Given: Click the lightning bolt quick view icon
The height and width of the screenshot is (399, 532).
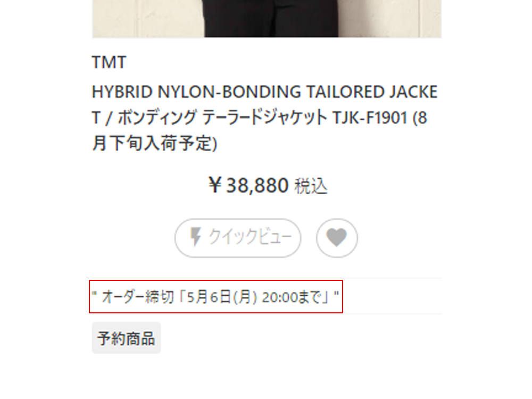Looking at the screenshot, I should [195, 237].
